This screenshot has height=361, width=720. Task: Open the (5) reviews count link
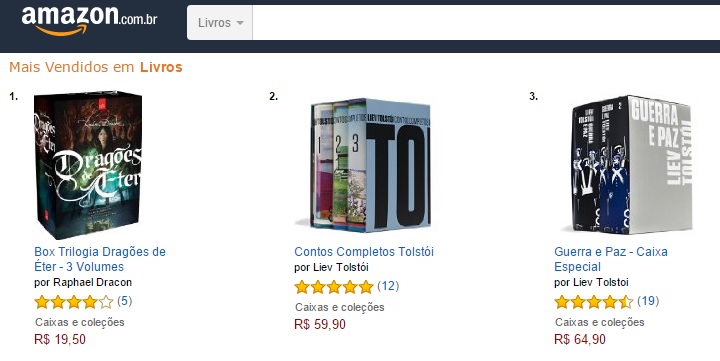(124, 301)
